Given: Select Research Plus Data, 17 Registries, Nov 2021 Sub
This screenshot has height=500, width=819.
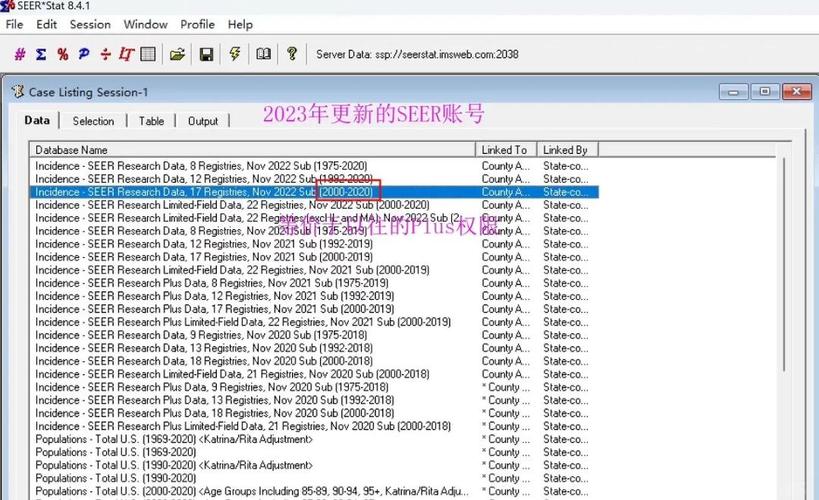Looking at the screenshot, I should pyautogui.click(x=214, y=309).
